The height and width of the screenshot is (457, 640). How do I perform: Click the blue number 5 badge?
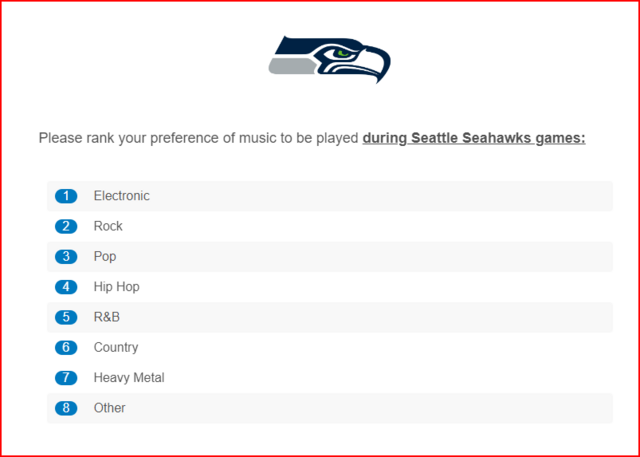66,317
